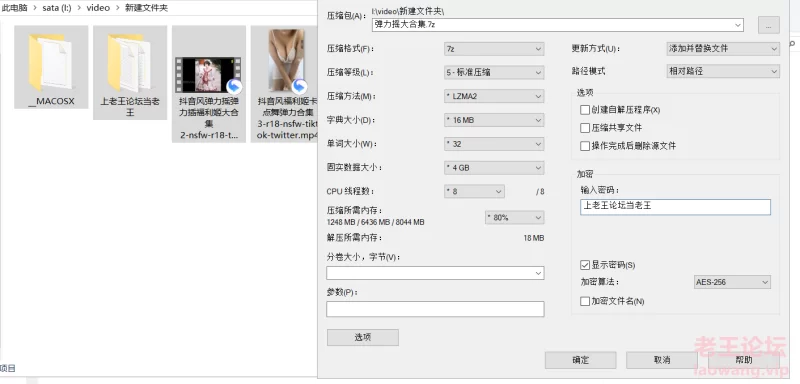Open the 更新方式 dropdown

(722, 48)
